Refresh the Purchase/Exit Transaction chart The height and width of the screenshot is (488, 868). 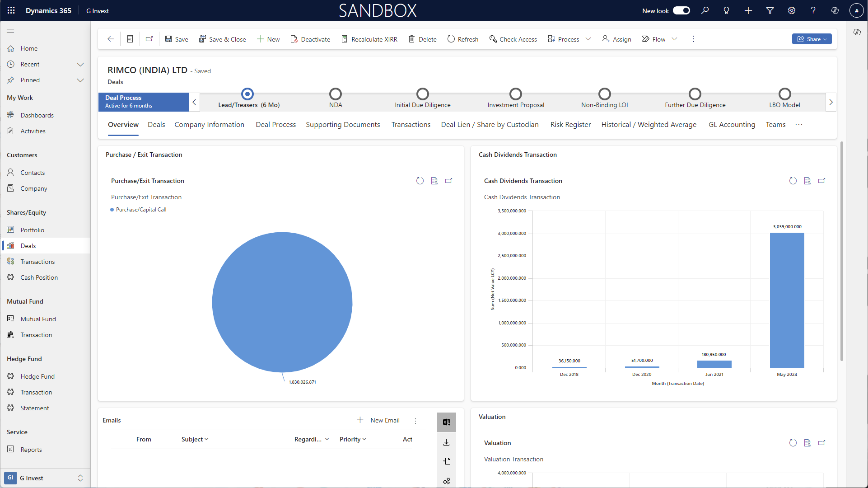(x=420, y=181)
